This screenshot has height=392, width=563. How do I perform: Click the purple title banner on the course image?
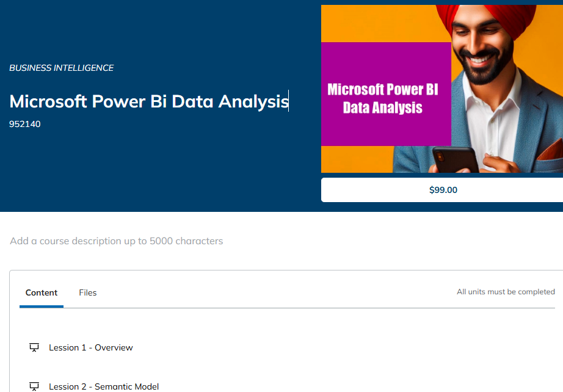[386, 94]
